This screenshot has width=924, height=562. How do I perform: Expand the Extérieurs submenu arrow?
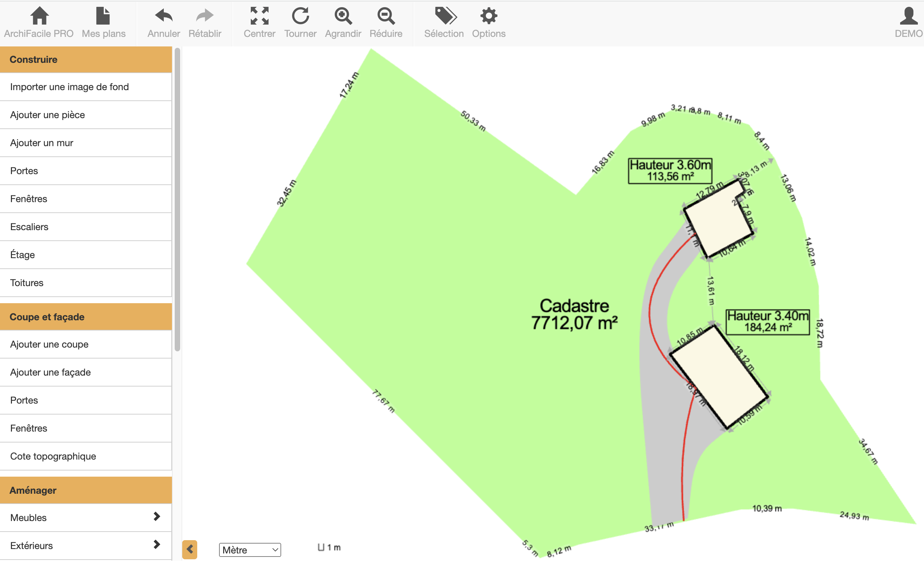pos(157,545)
